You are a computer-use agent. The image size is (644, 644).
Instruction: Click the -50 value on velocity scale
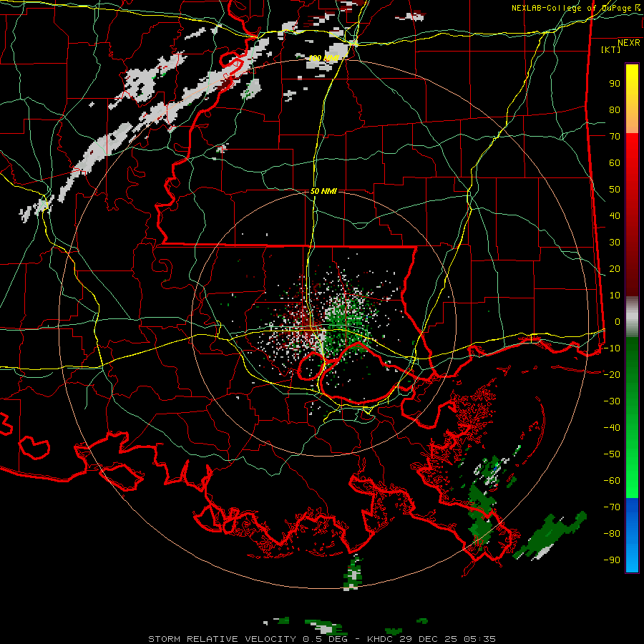pos(612,454)
